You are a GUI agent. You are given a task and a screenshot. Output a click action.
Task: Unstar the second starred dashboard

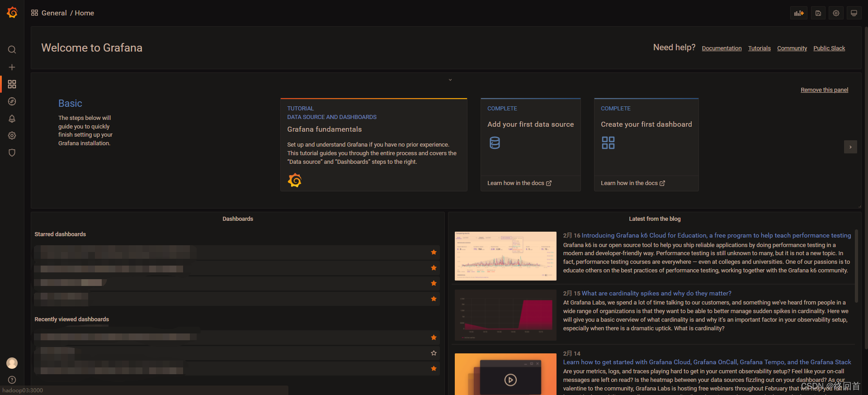(x=434, y=268)
